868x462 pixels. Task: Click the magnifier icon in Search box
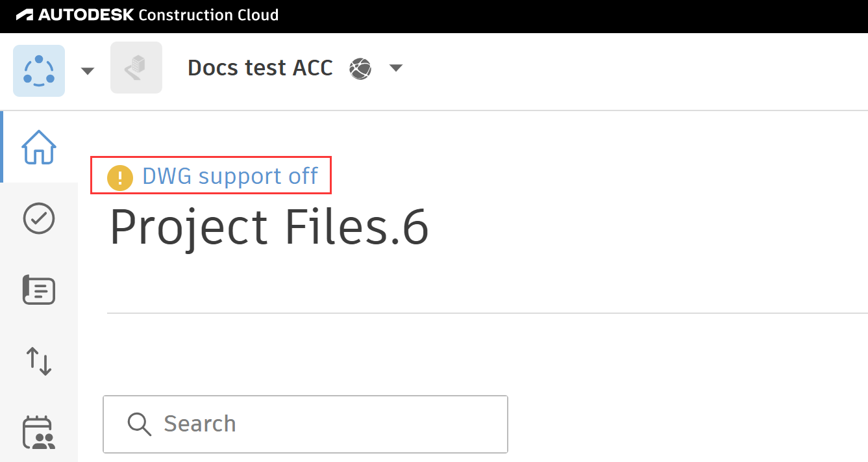point(139,424)
